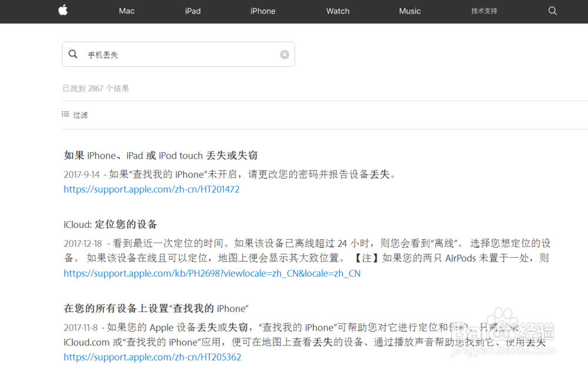Viewport: 588px width, 370px height.
Task: Open the iPad menu item
Action: coord(193,11)
